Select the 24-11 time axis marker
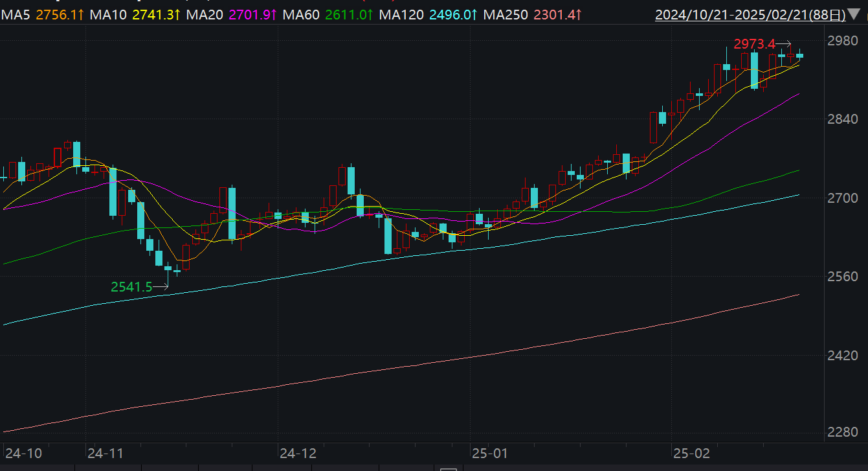Screen dimensions: 868x471 pos(105,453)
